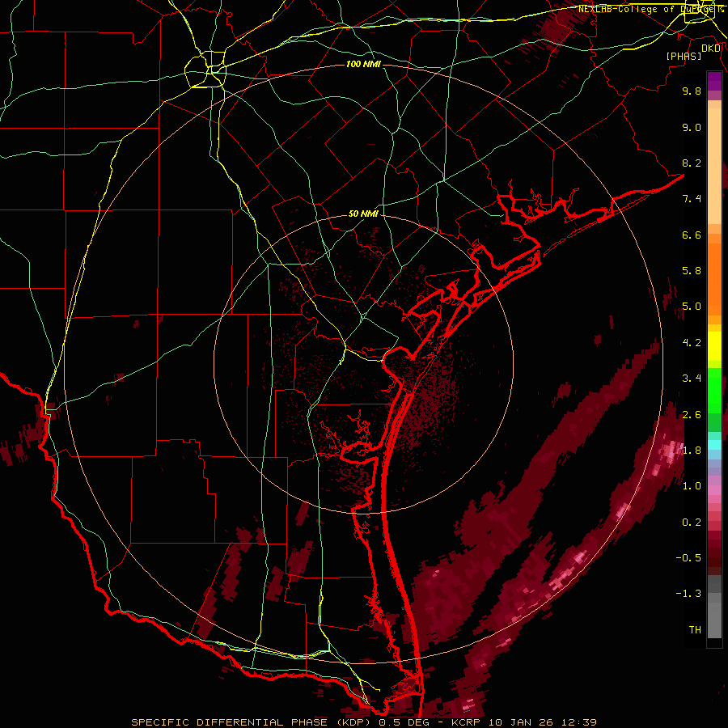Image resolution: width=728 pixels, height=728 pixels.
Task: Click the 0.2 value on color scale
Action: point(692,523)
